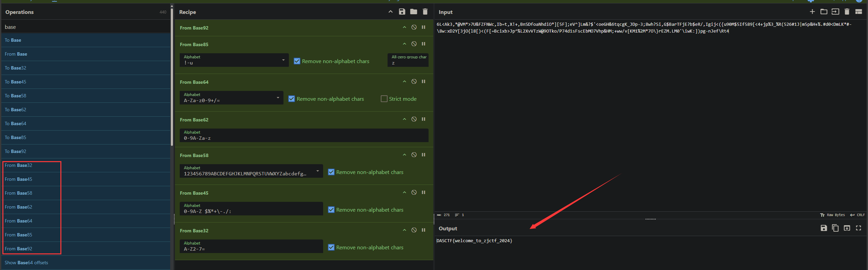868x270 pixels.
Task: Choose From Base92 from the operations list
Action: tap(19, 249)
